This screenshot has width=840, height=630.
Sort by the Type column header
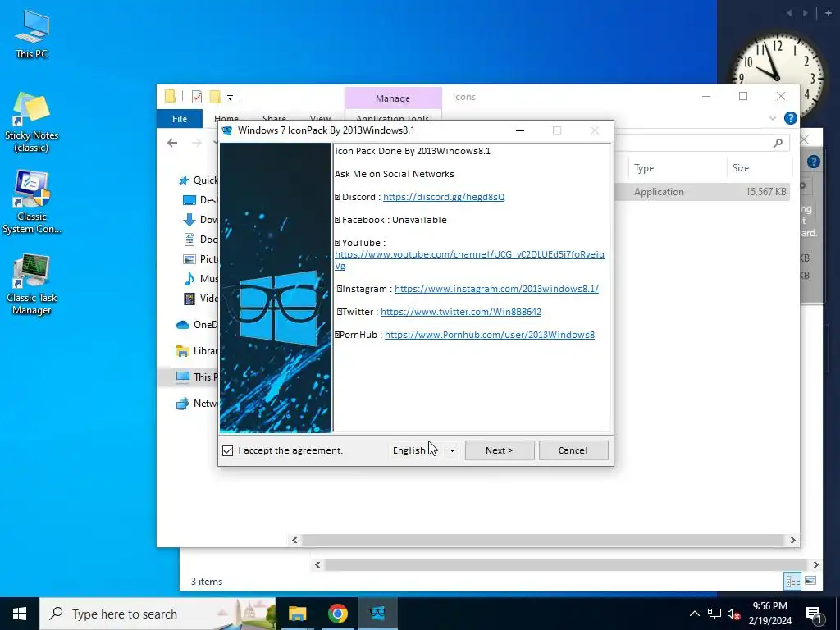click(x=677, y=168)
